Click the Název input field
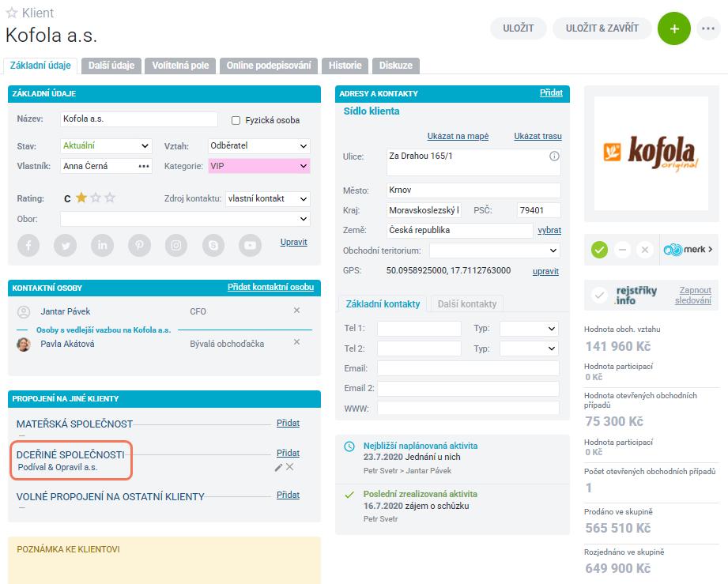This screenshot has width=728, height=584. coord(139,119)
